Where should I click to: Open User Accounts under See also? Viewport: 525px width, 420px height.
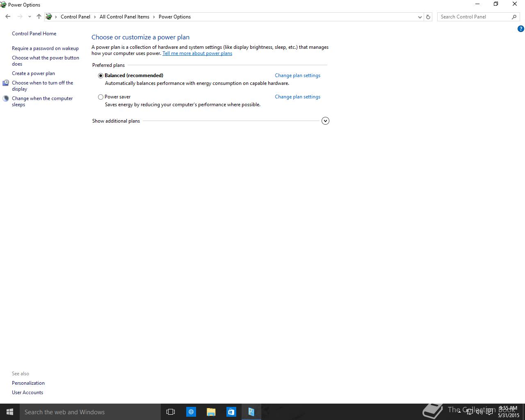(27, 393)
